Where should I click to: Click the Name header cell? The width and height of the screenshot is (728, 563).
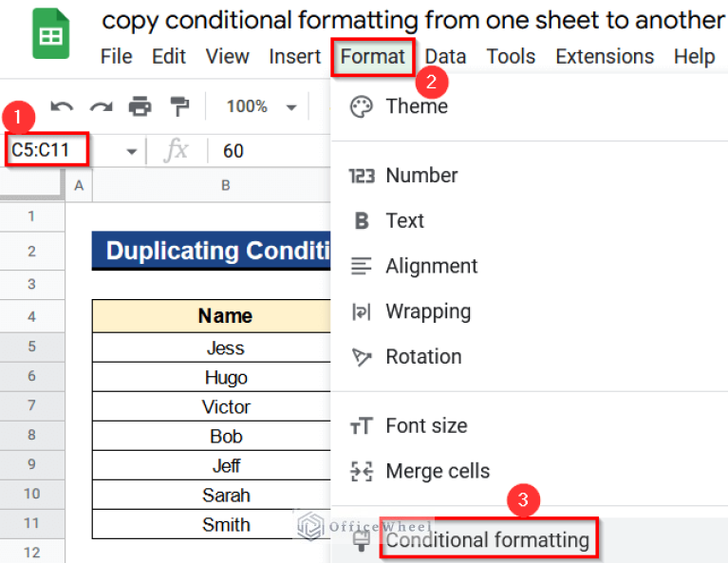[x=225, y=316]
